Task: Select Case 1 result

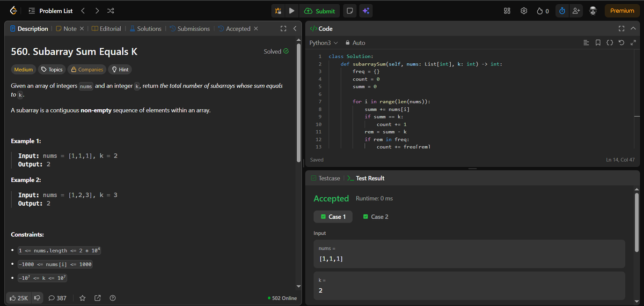Action: [x=333, y=217]
